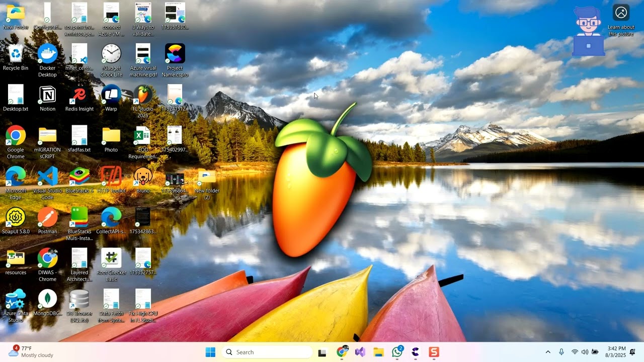Image resolution: width=644 pixels, height=362 pixels.
Task: Select the mnet_centr VS Code file
Action: 79,53
